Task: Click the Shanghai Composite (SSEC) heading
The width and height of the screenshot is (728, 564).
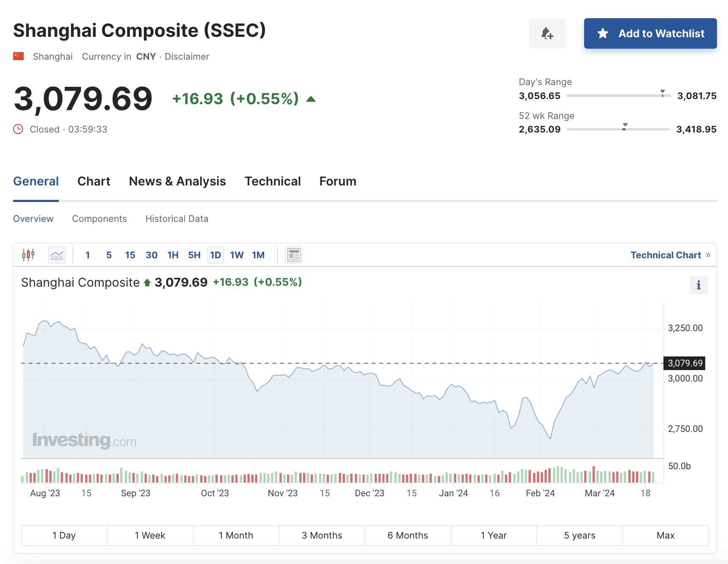Action: pyautogui.click(x=139, y=30)
